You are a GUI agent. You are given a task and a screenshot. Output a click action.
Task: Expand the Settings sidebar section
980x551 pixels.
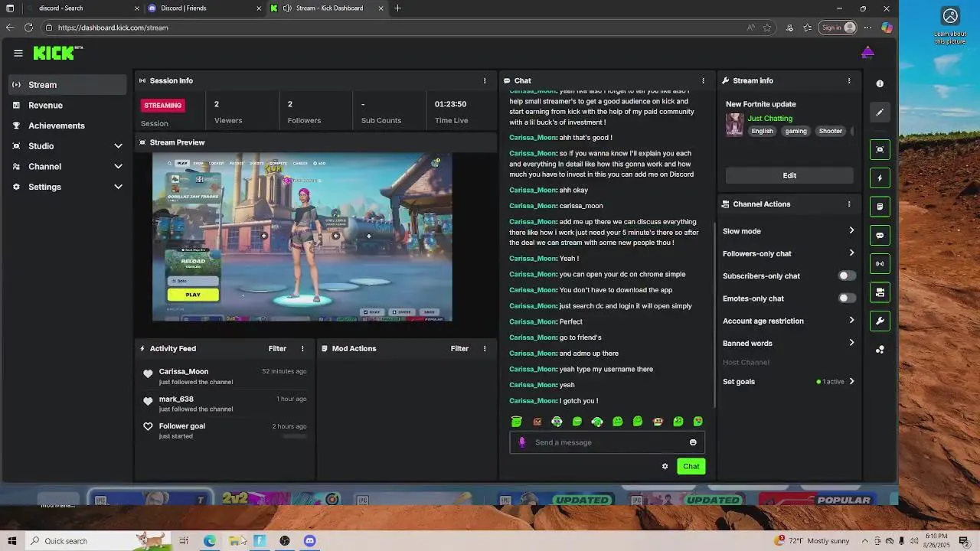coord(118,187)
